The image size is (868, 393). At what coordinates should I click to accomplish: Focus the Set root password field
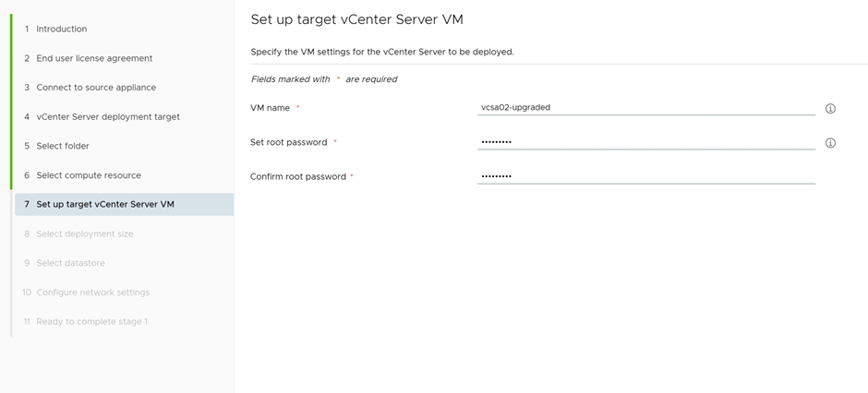point(645,142)
